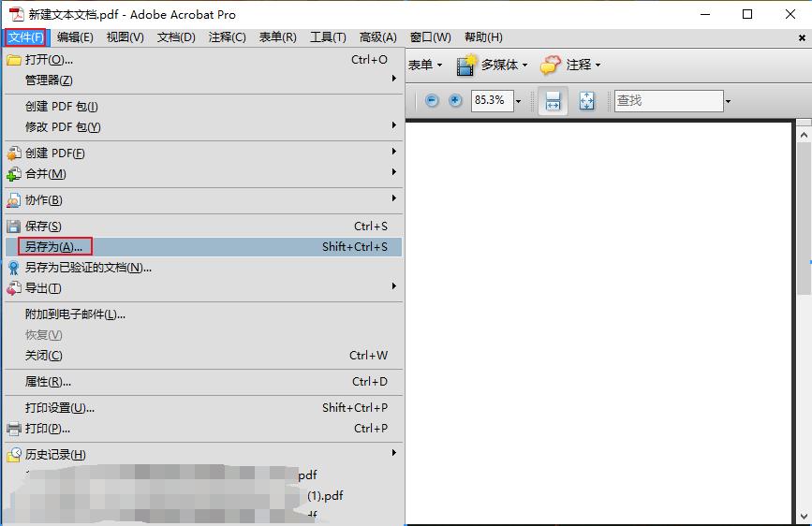Open the 文件(F) menu
The image size is (812, 526).
[26, 37]
